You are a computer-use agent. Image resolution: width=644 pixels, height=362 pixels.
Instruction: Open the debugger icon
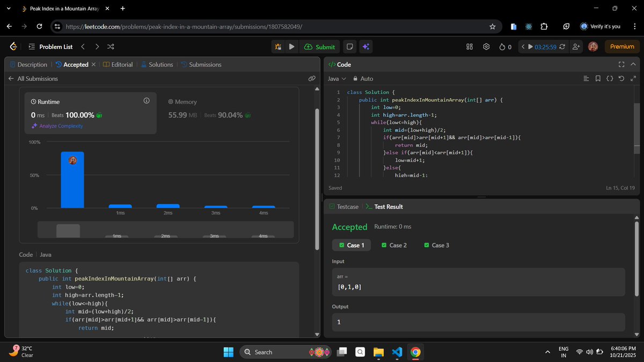click(x=278, y=47)
